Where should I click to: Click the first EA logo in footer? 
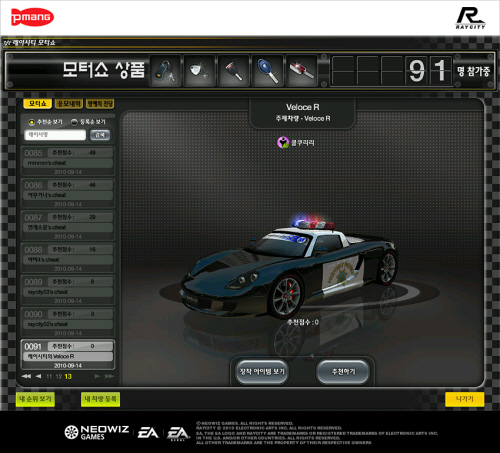click(148, 433)
